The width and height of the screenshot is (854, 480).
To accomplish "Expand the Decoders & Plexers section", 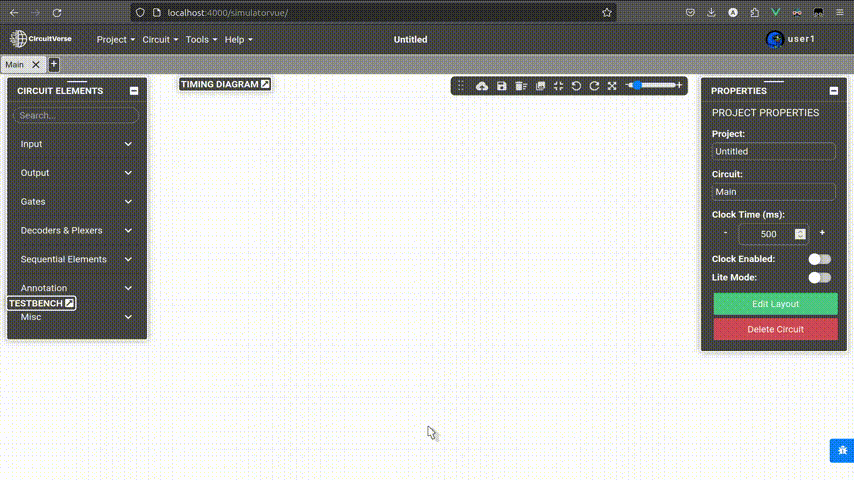I will coord(76,230).
